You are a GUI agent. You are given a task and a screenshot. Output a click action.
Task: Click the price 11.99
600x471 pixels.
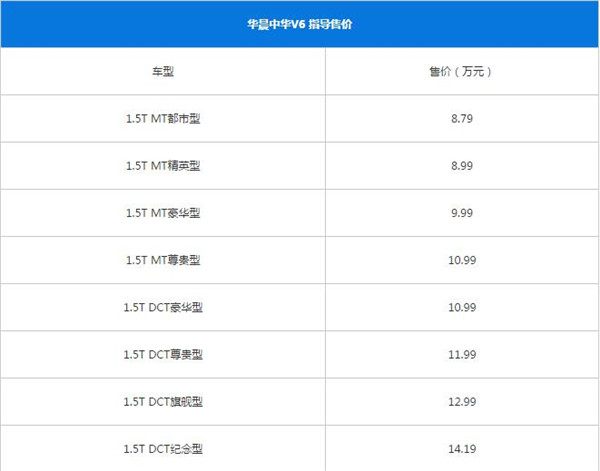(x=462, y=355)
